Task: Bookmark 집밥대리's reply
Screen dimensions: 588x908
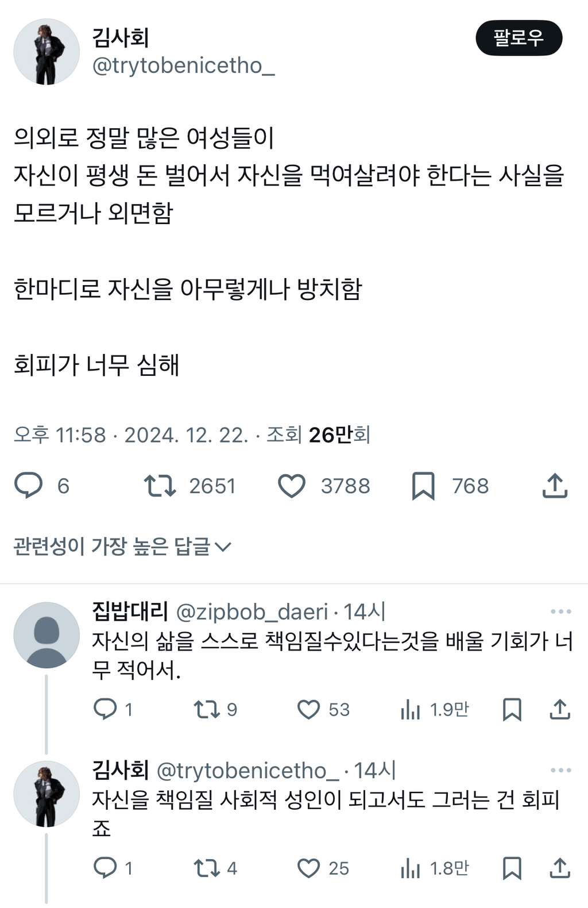Action: point(513,710)
